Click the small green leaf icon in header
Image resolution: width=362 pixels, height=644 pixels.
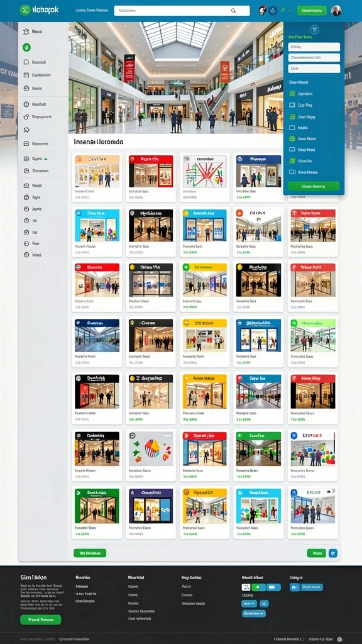click(283, 11)
